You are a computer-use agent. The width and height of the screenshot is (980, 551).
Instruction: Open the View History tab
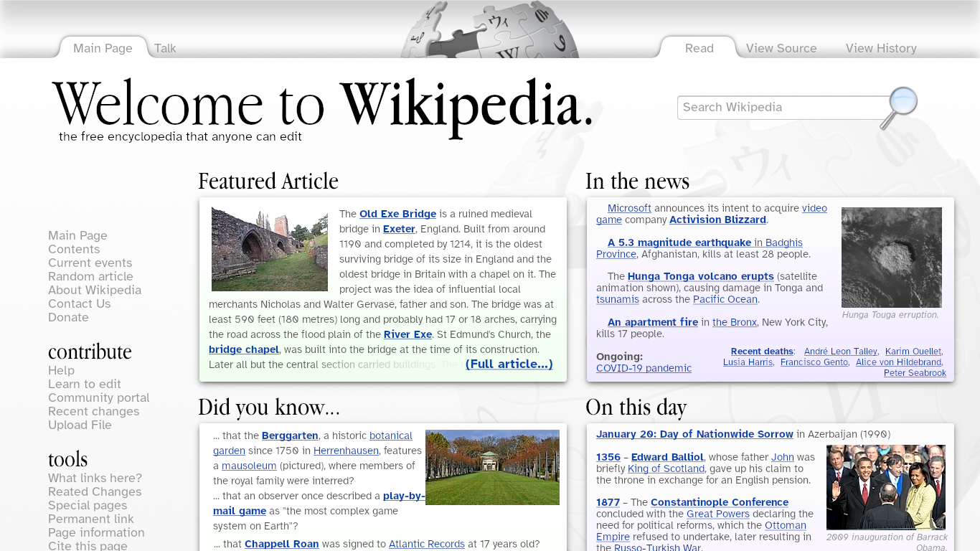(x=880, y=48)
